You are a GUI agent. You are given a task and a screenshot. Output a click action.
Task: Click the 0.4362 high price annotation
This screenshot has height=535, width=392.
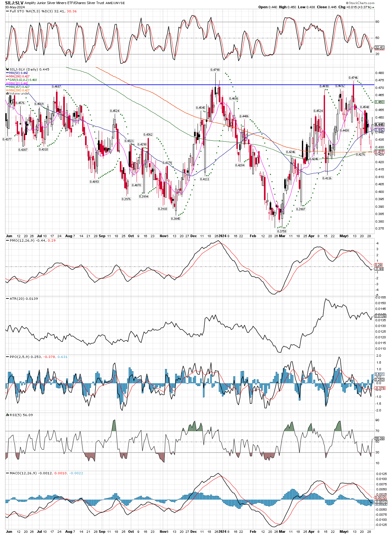click(x=148, y=135)
